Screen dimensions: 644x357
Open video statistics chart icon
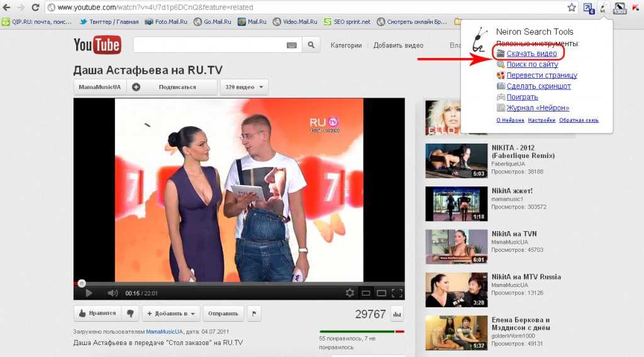[397, 314]
